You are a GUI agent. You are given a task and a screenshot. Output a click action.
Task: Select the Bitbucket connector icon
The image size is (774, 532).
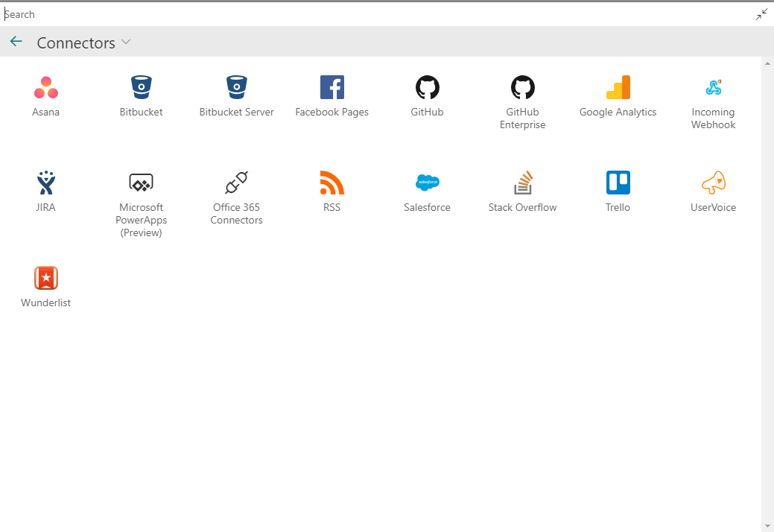coord(142,88)
